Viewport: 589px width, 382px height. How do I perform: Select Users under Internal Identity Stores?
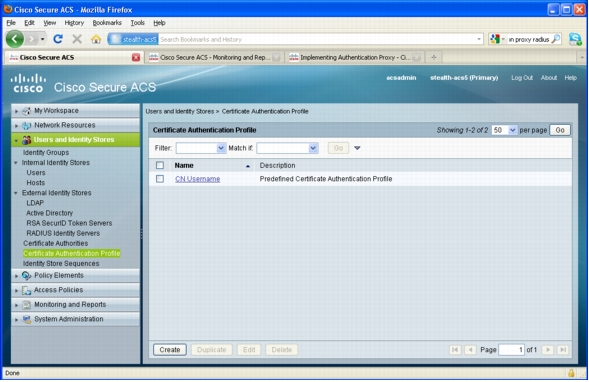coord(36,173)
